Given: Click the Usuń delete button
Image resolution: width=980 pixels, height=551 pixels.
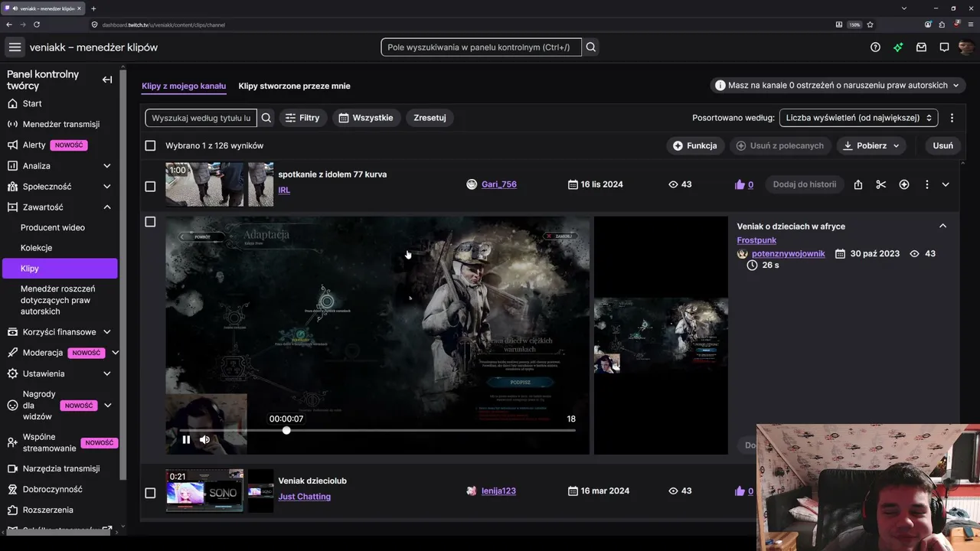Looking at the screenshot, I should pyautogui.click(x=943, y=145).
